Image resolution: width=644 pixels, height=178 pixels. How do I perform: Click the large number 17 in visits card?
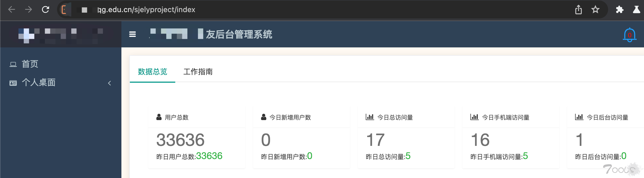coord(376,140)
